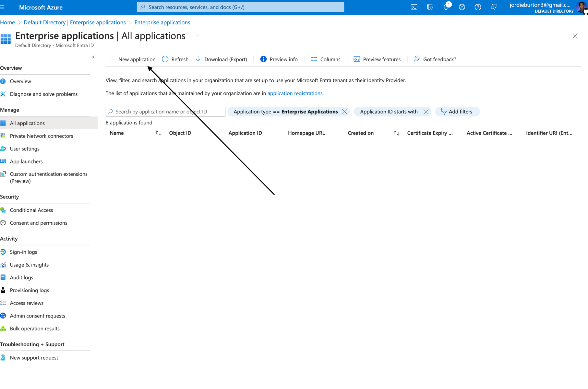Edit the Application type filter pill

[286, 112]
